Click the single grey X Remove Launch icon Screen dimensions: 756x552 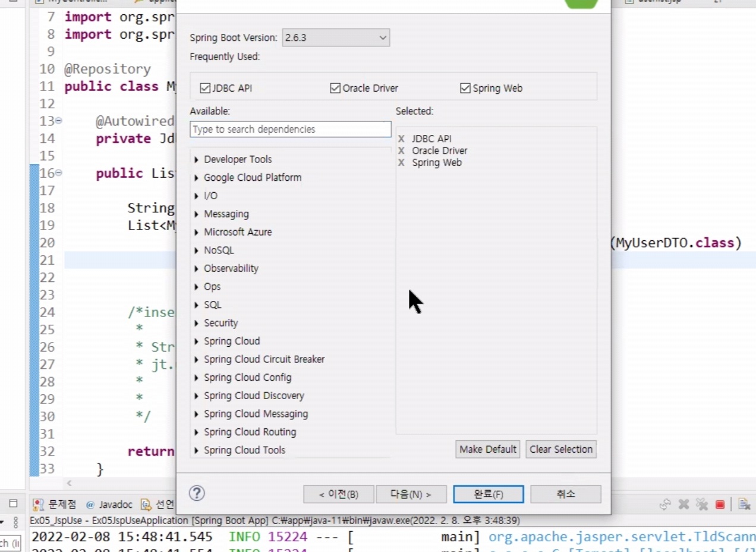point(683,504)
